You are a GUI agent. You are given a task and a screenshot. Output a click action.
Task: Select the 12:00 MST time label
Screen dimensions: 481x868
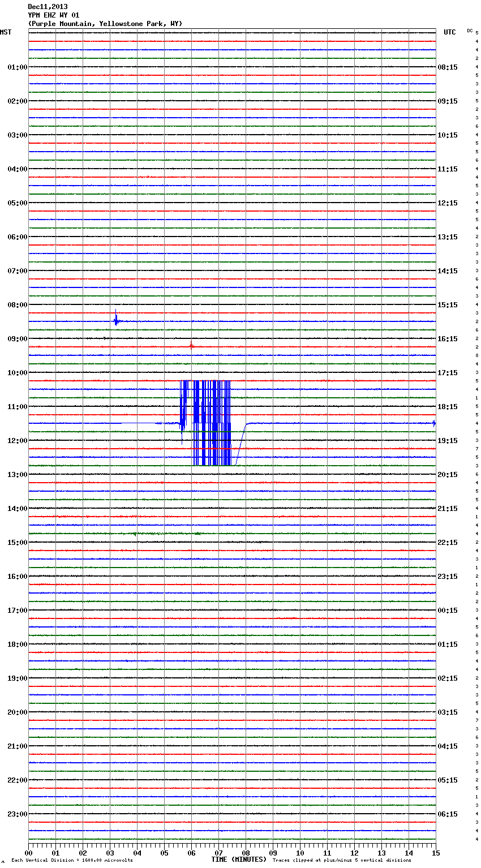(x=18, y=441)
